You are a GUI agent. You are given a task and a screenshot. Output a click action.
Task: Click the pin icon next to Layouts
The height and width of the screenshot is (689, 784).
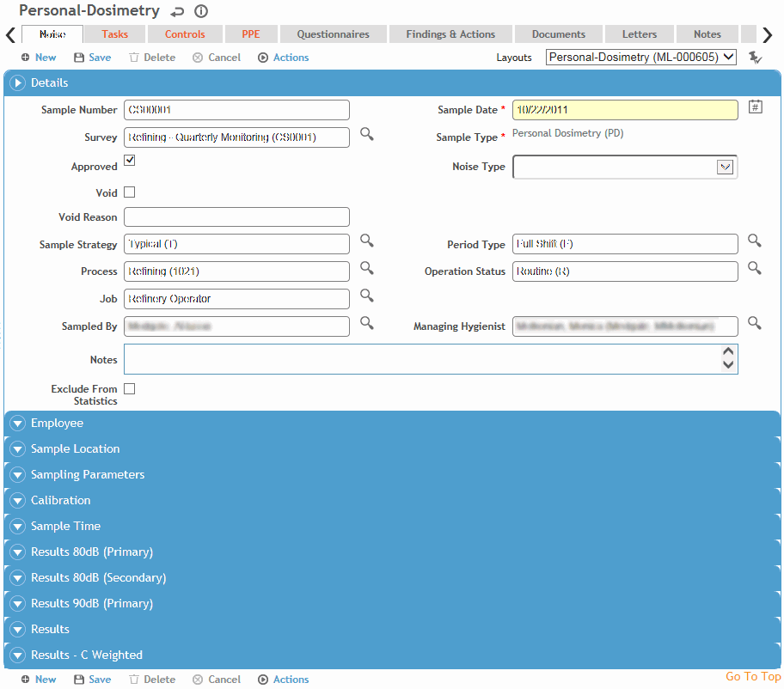[755, 58]
